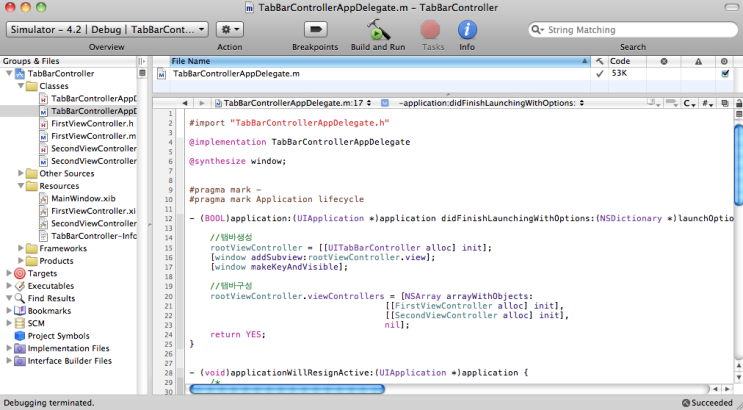
Task: Open the search magnifier options menu
Action: (537, 30)
